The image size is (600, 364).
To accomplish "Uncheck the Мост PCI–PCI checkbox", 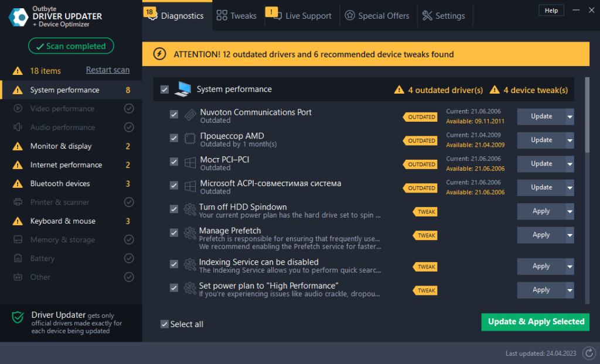I will pyautogui.click(x=174, y=162).
